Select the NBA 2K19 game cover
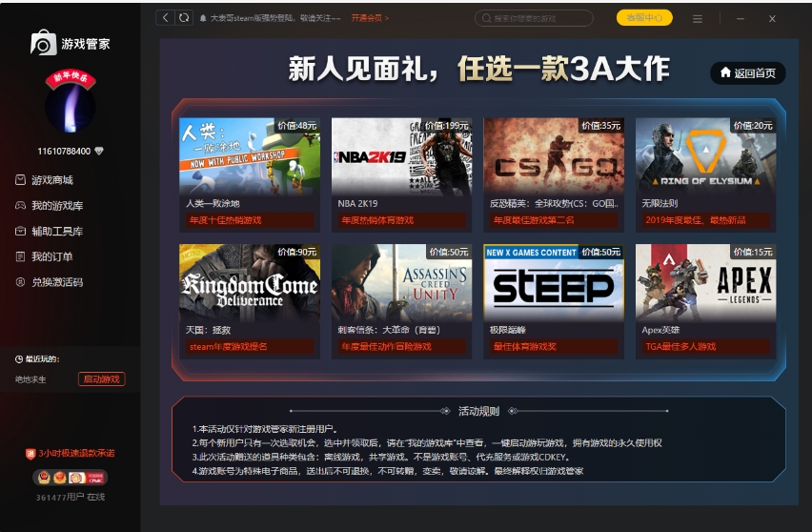Image resolution: width=812 pixels, height=532 pixels. [401, 156]
